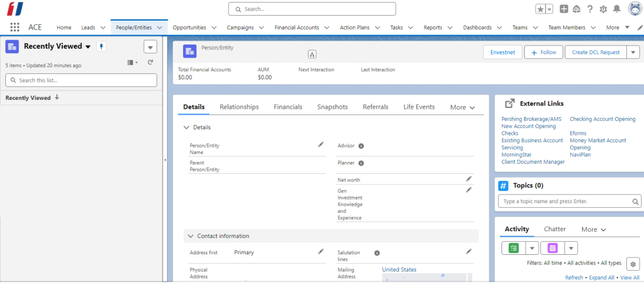Click the notifications bell icon

coord(616,9)
